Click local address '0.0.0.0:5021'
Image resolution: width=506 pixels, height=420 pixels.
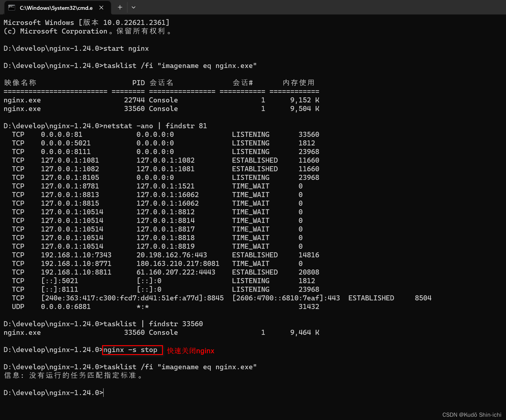[66, 143]
